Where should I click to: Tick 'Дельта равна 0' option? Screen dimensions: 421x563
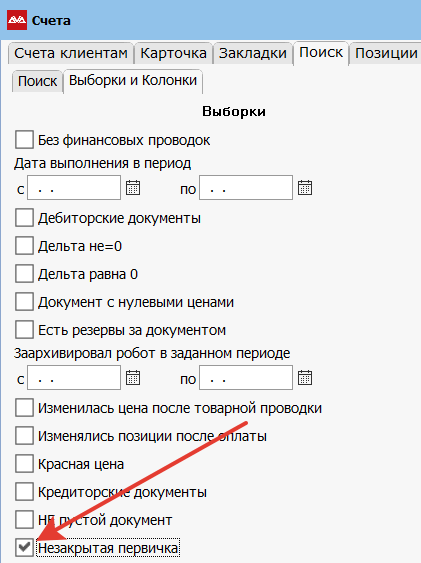[24, 274]
